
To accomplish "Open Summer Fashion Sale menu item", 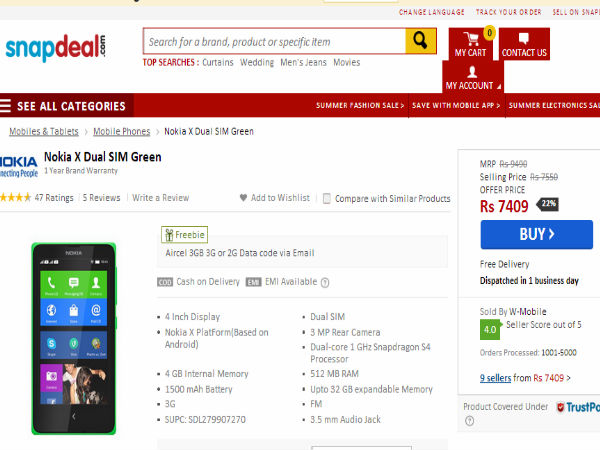I will coord(360,106).
